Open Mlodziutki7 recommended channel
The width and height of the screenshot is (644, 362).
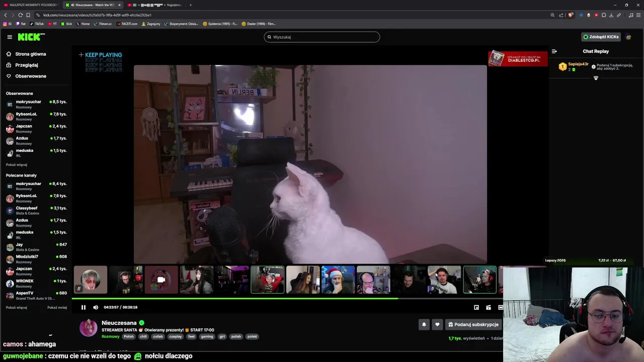point(36,258)
